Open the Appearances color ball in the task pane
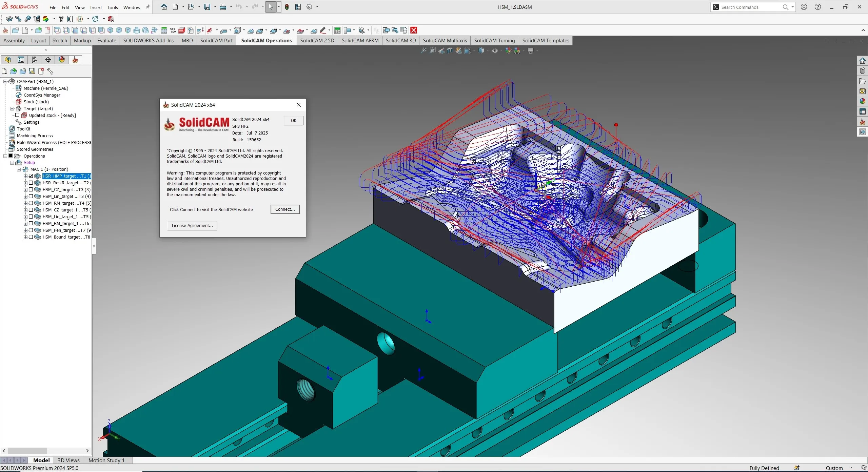This screenshot has width=868, height=472. coord(863,101)
